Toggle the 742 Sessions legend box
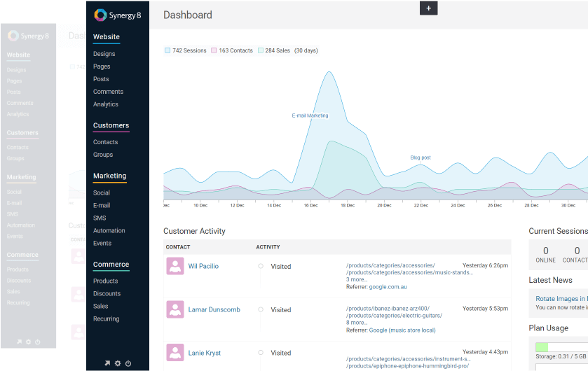The width and height of the screenshot is (588, 371). [167, 50]
